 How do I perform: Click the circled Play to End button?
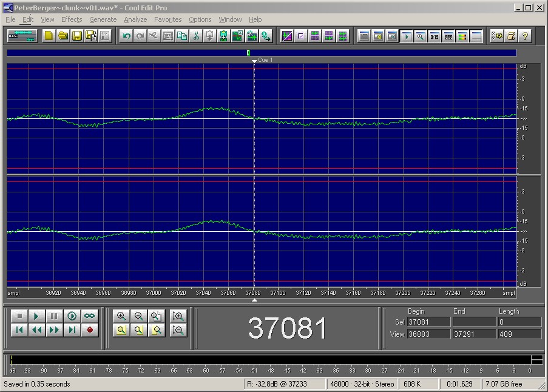(x=72, y=316)
